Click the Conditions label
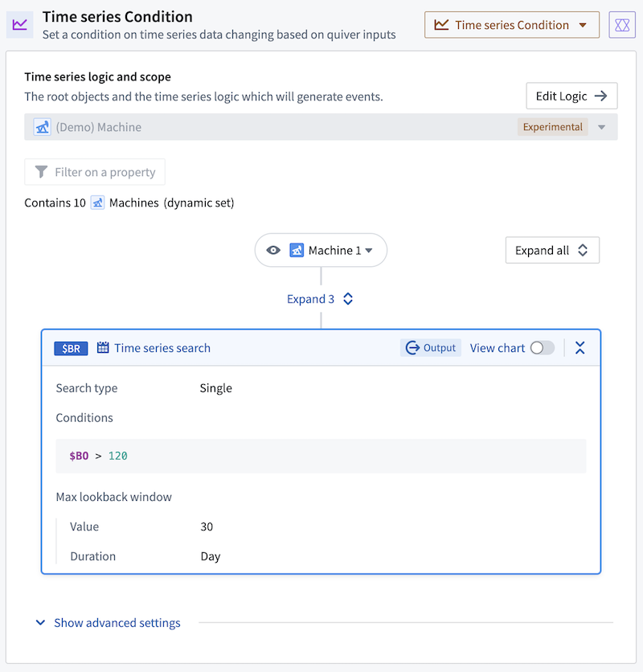Viewport: 643px width, 672px height. click(84, 418)
